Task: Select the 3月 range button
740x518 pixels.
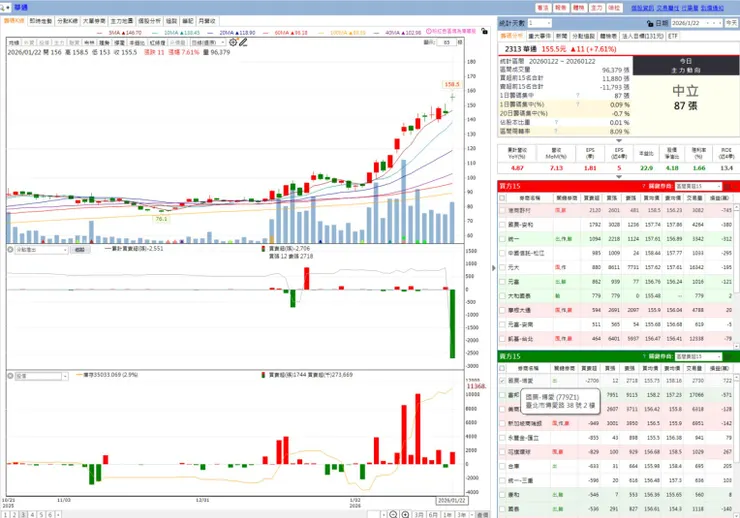Action: (419, 515)
